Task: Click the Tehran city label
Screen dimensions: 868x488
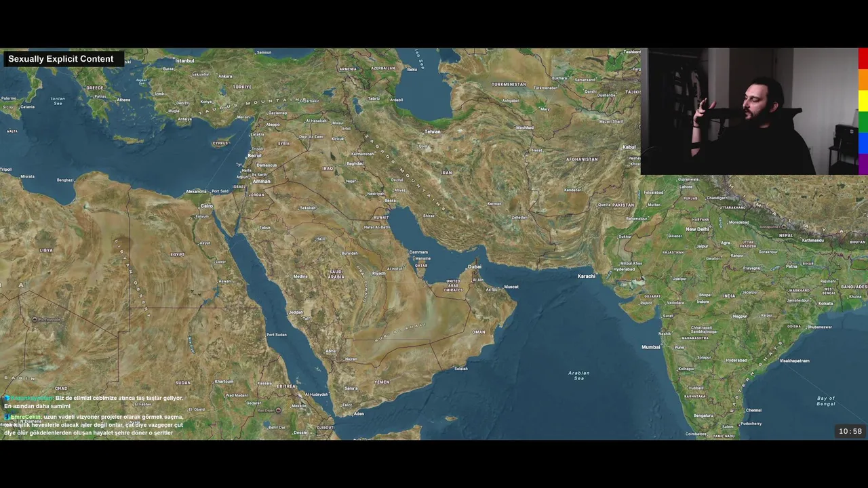Action: click(x=432, y=131)
